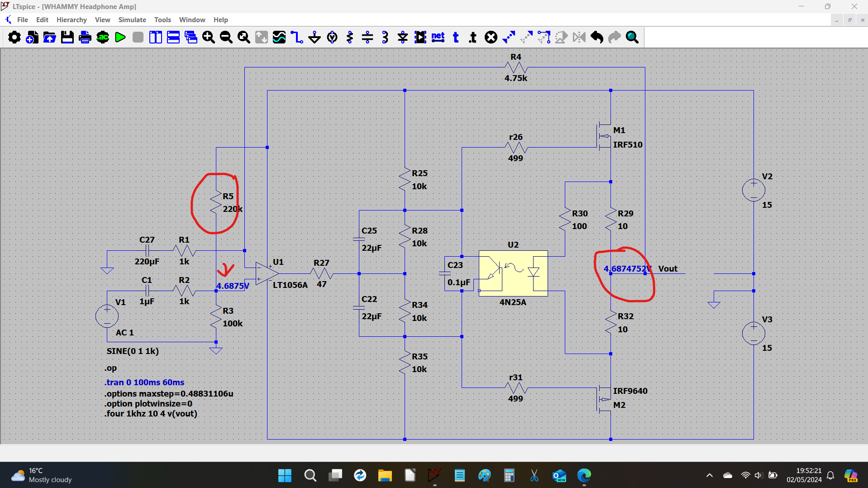Open the File menu

coord(23,20)
